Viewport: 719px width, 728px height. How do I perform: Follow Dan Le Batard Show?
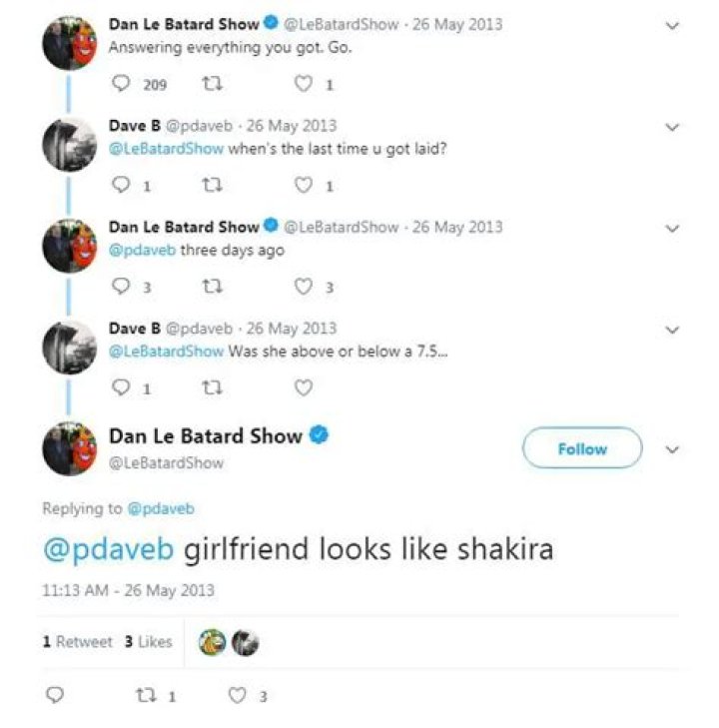coord(581,448)
